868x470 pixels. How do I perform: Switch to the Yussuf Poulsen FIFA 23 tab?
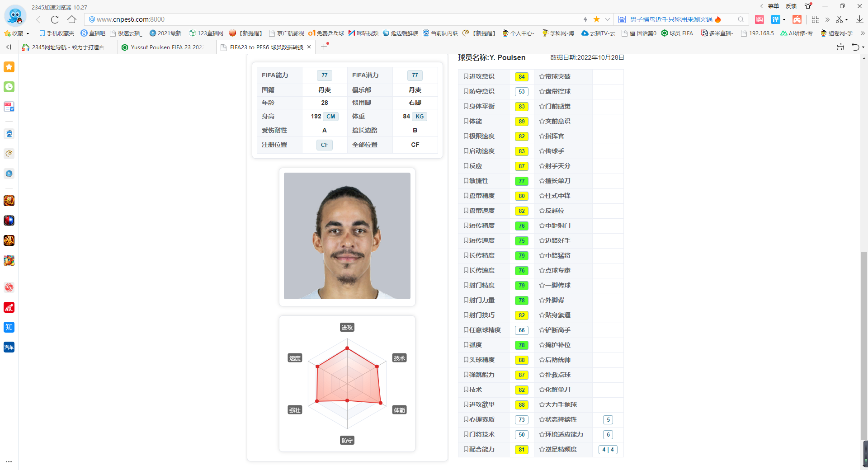[166, 47]
